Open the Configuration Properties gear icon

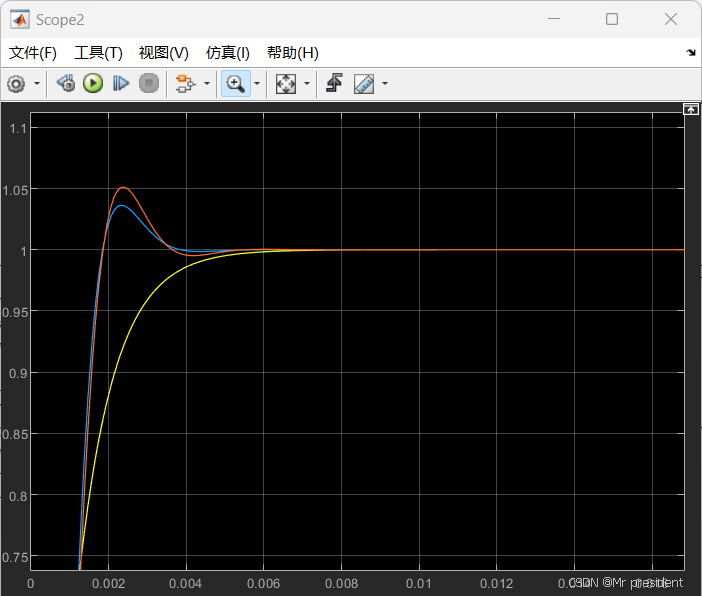coord(16,84)
